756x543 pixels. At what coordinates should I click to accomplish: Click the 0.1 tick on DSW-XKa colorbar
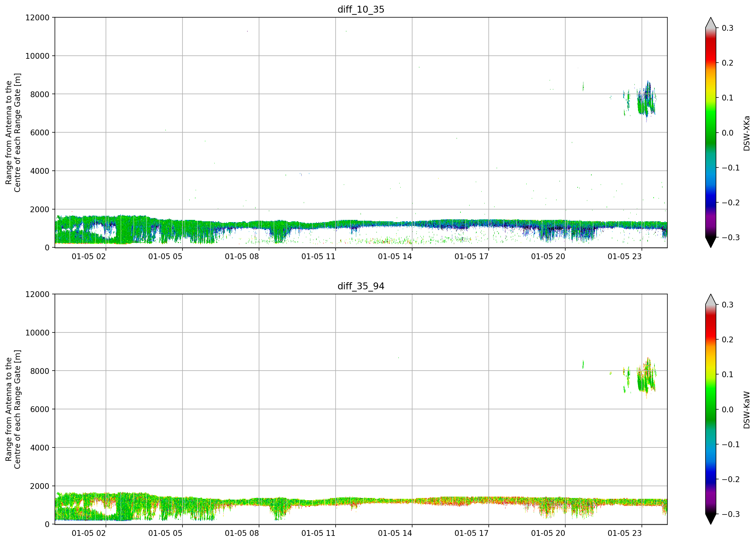tap(728, 98)
